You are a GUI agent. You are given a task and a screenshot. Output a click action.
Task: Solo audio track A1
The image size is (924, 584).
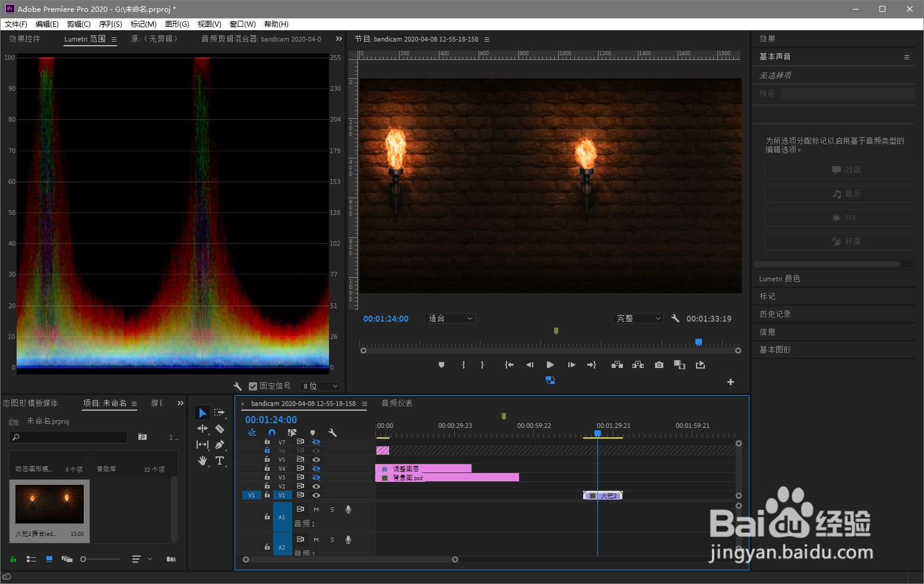click(x=332, y=509)
